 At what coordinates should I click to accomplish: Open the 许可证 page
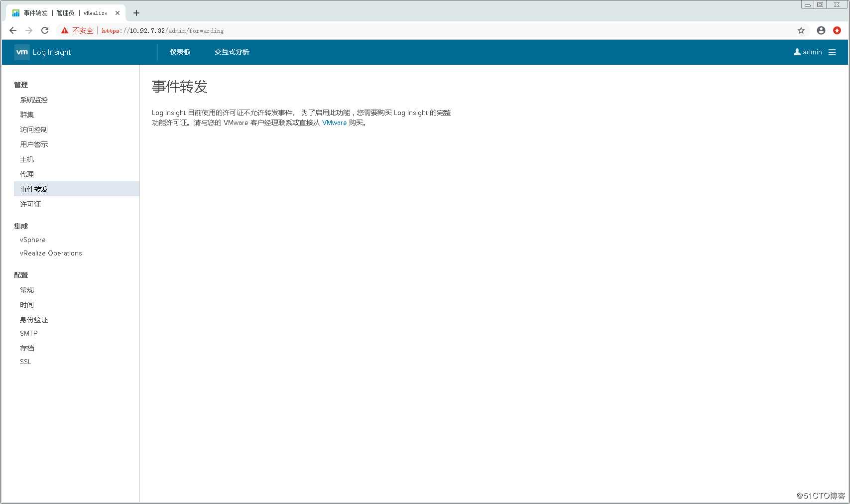tap(30, 204)
